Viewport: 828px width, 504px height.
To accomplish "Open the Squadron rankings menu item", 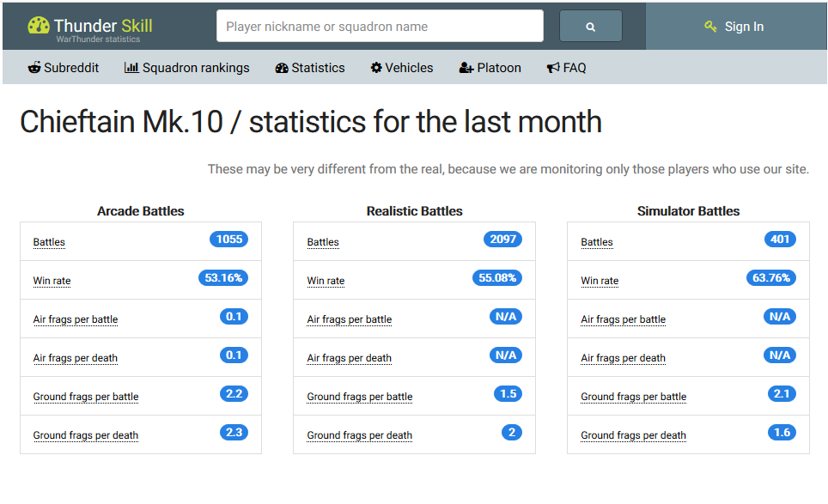I will (x=196, y=68).
